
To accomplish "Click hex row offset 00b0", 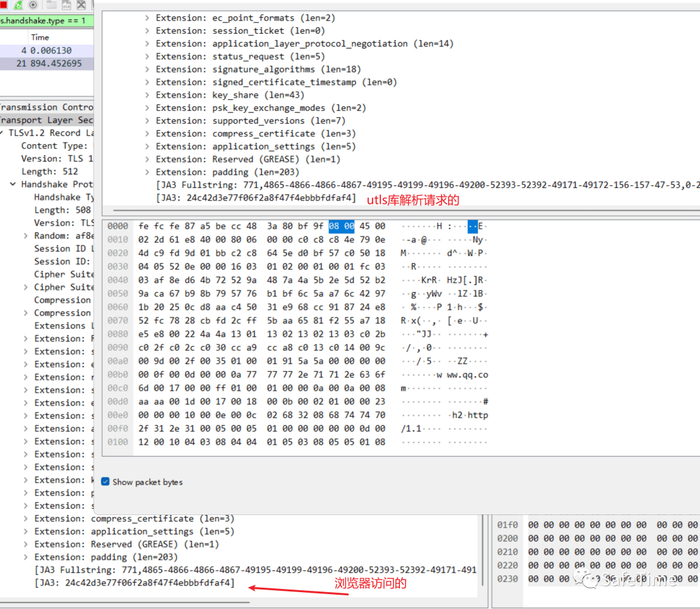I will pyautogui.click(x=117, y=374).
